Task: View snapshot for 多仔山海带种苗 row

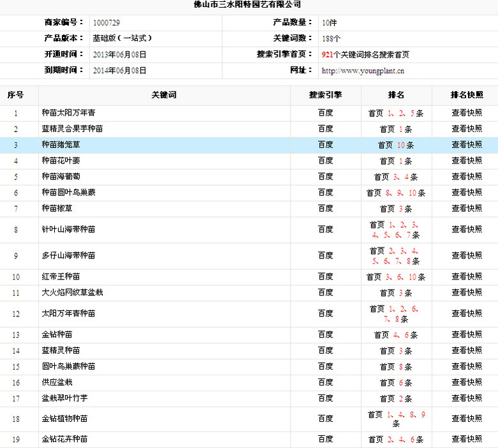Action: [x=467, y=256]
